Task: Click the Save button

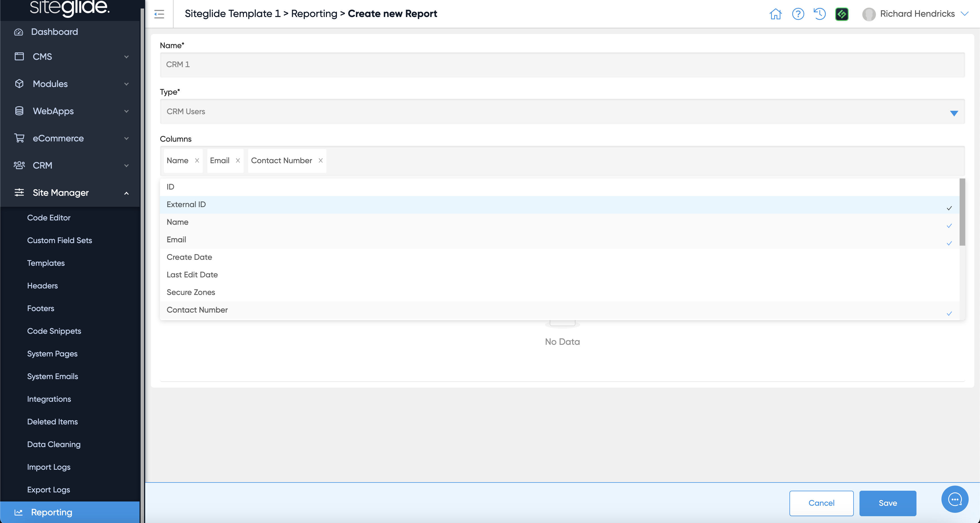Action: [887, 503]
